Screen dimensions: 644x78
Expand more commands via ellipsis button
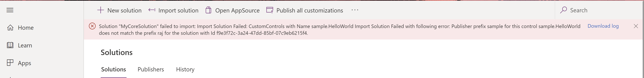pyautogui.click(x=355, y=10)
